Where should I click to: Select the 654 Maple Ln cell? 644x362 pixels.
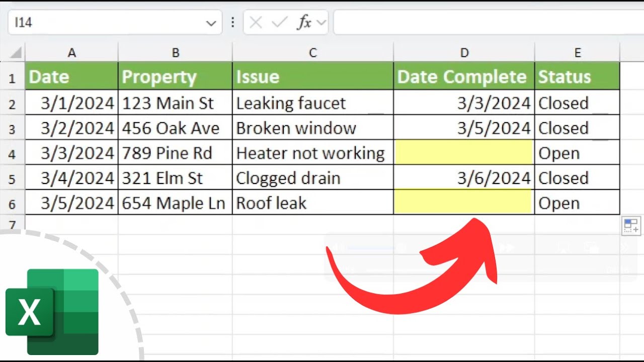tap(175, 203)
